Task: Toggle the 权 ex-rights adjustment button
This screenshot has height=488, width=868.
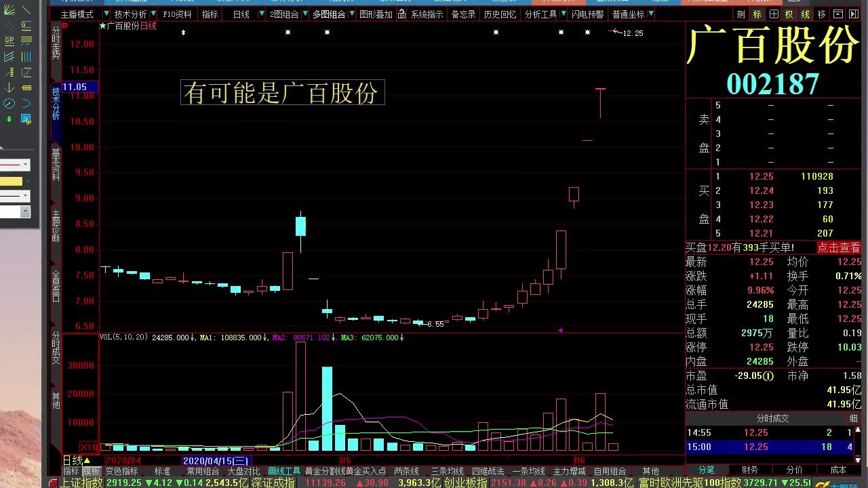Action: point(789,14)
